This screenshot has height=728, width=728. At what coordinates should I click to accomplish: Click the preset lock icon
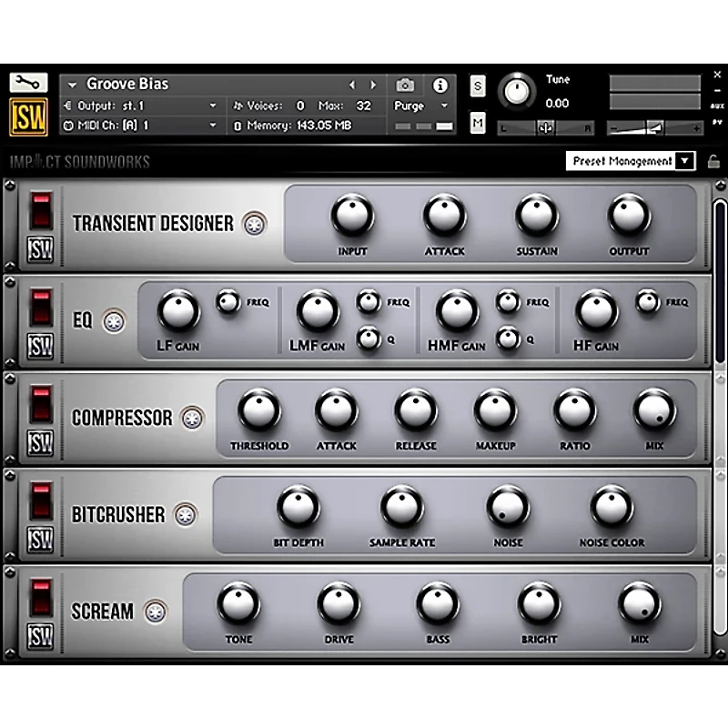tap(713, 162)
